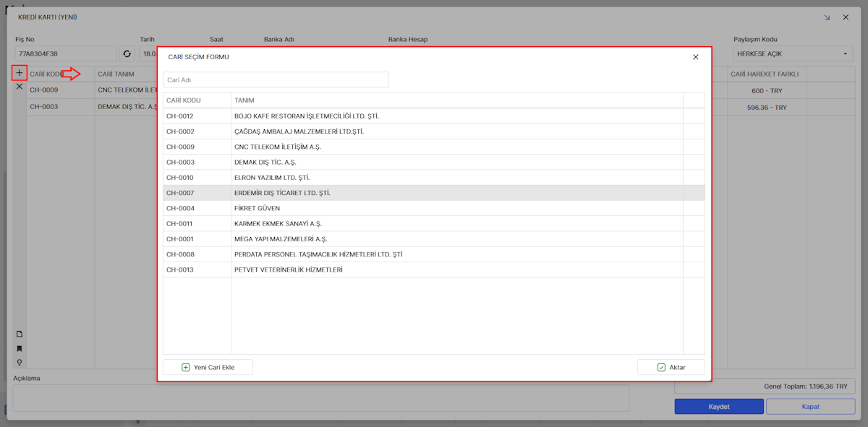Regenerate the Fiş No with the refresh icon
Screen dimensions: 868x427
pyautogui.click(x=127, y=53)
